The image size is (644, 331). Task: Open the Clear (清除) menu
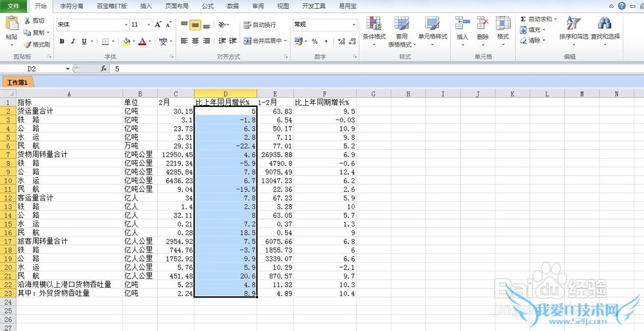click(533, 41)
